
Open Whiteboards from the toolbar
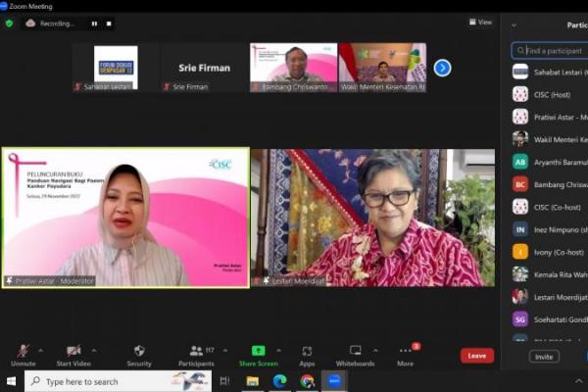point(355,351)
